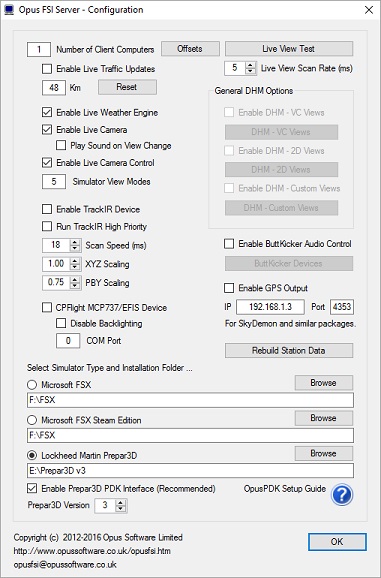381x578 pixels.
Task: Click opussoftware.co.uk website URL text
Action: pos(92,551)
